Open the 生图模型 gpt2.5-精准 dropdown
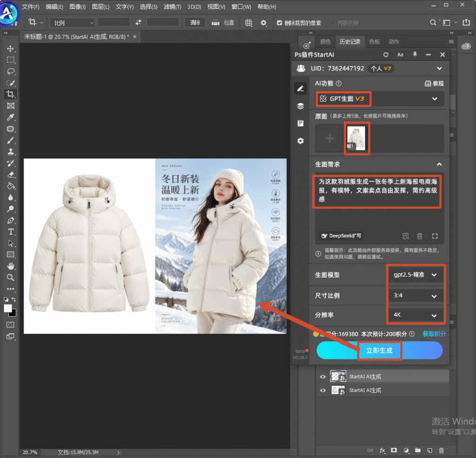The width and height of the screenshot is (476, 458). [x=415, y=275]
